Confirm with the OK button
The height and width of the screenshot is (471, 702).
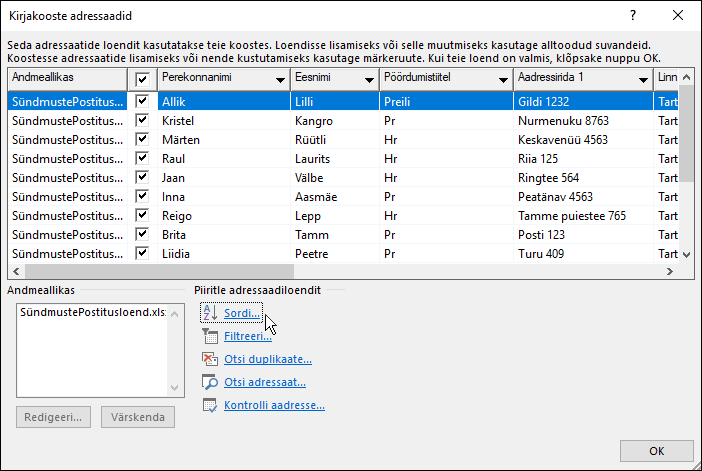coord(656,451)
